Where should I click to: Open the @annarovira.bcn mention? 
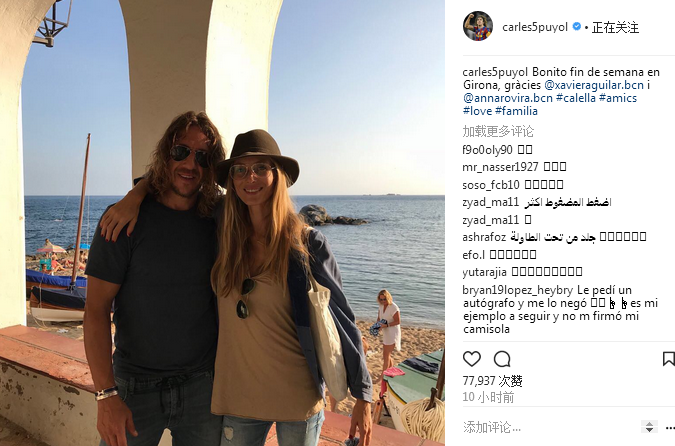(508, 98)
